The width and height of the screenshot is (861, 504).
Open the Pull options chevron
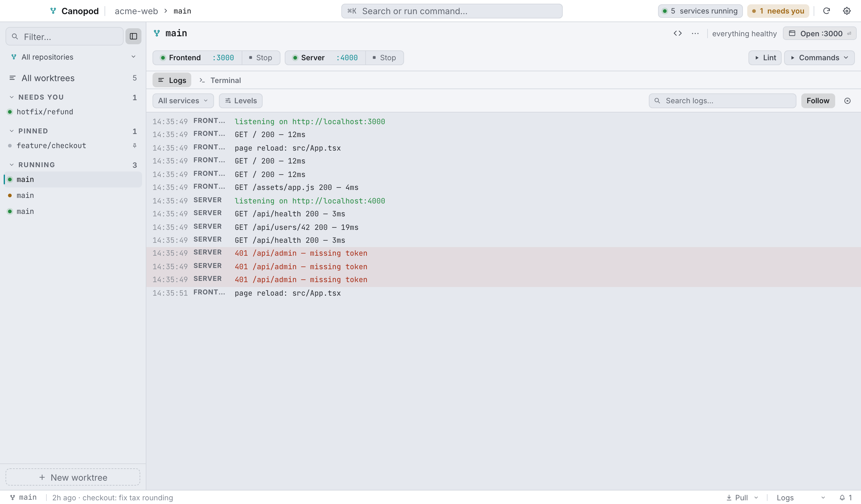756,498
